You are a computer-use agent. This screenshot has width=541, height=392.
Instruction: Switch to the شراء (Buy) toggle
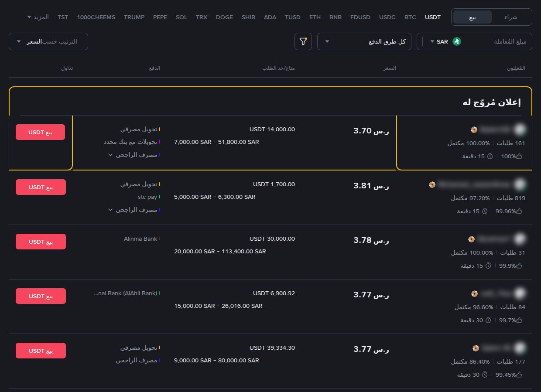tap(510, 17)
